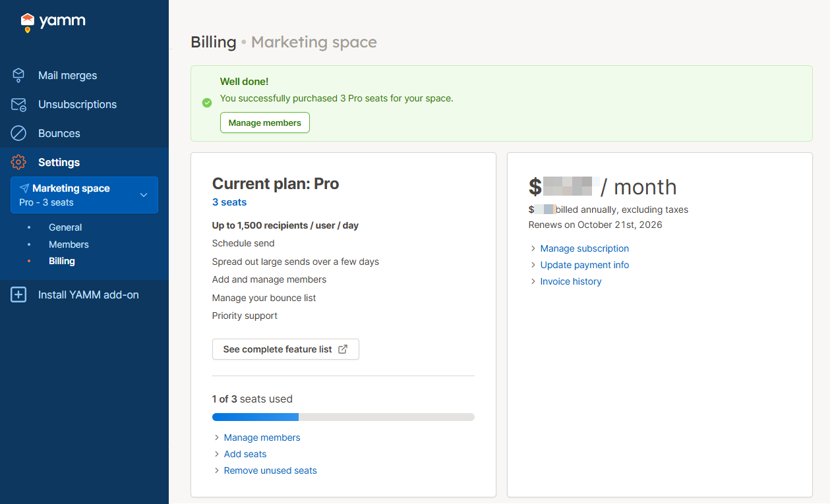This screenshot has width=830, height=504.
Task: Open See complete feature list
Action: coord(285,349)
